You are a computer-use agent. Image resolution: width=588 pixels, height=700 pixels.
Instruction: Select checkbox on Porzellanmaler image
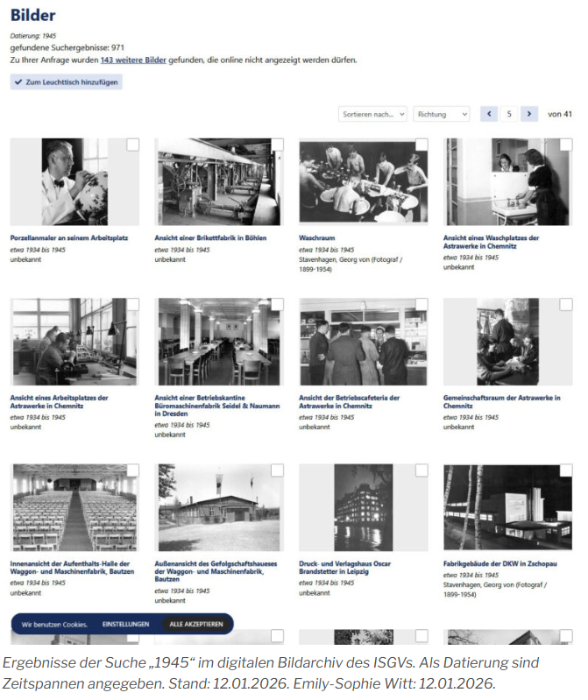(132, 145)
